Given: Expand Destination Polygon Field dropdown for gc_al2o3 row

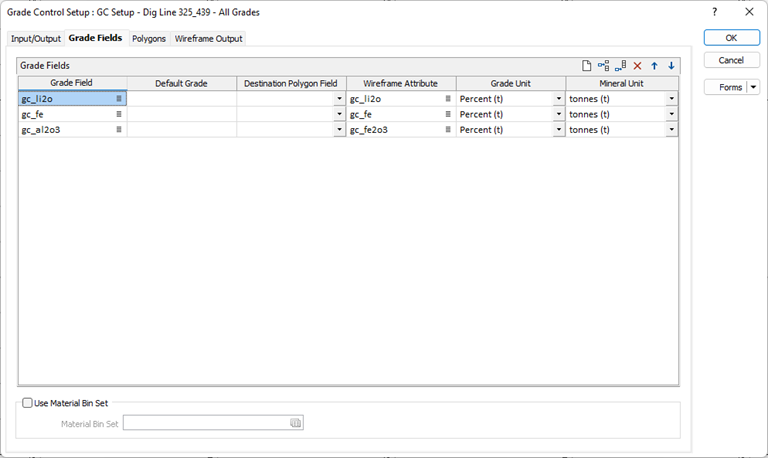Looking at the screenshot, I should [x=339, y=130].
